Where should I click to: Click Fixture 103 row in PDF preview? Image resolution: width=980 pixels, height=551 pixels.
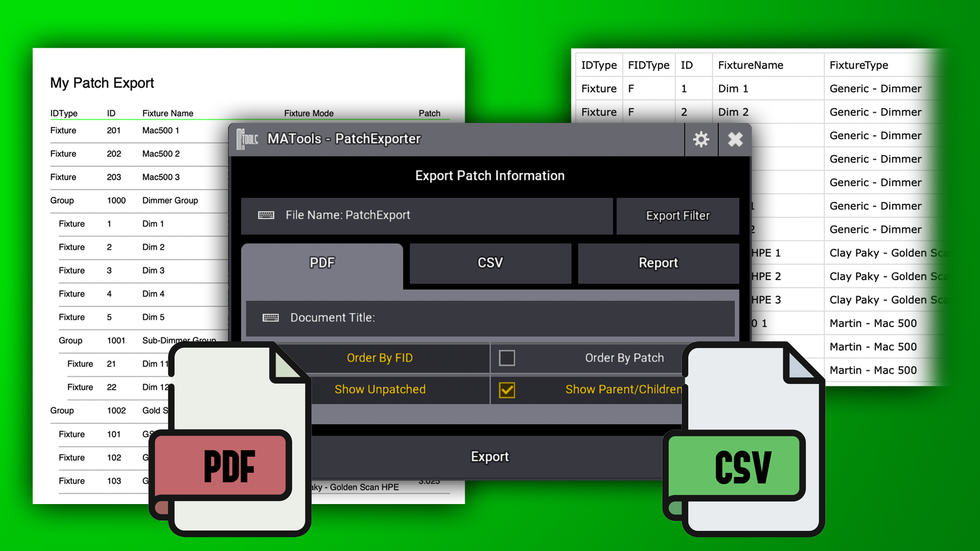tap(105, 481)
